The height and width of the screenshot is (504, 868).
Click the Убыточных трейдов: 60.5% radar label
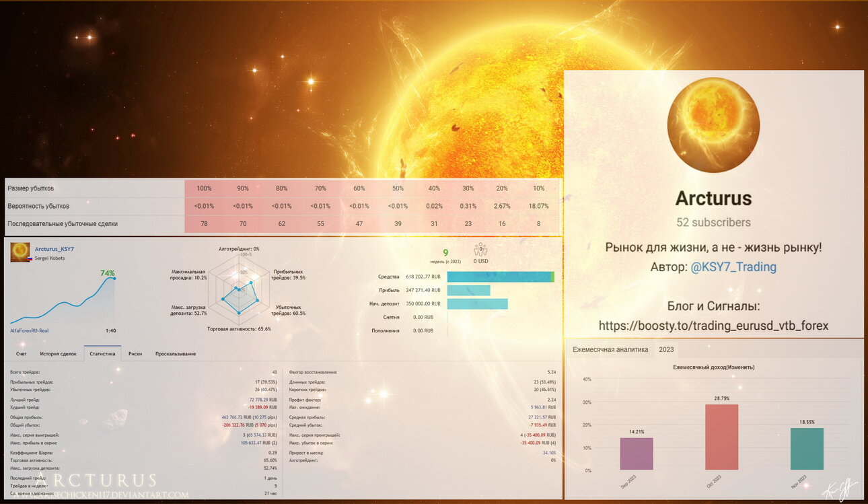tap(288, 310)
